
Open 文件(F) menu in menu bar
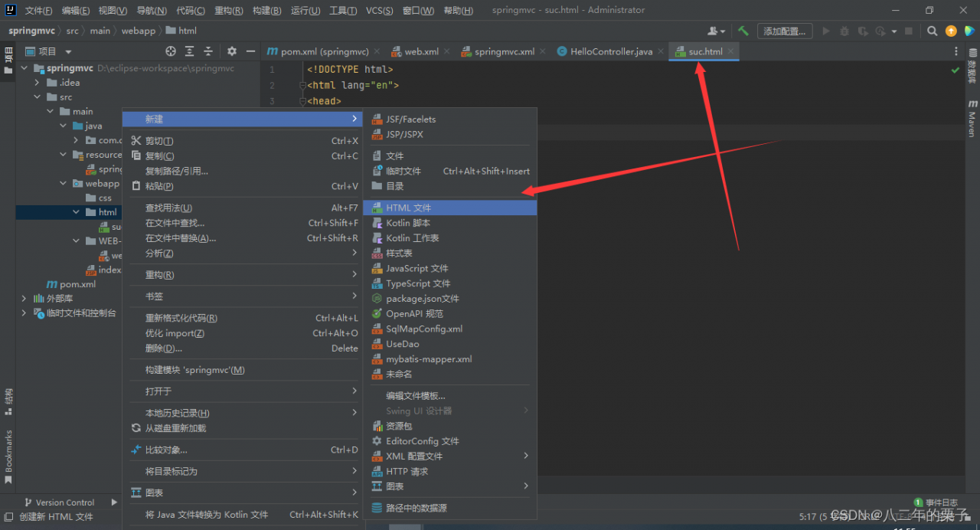point(38,11)
